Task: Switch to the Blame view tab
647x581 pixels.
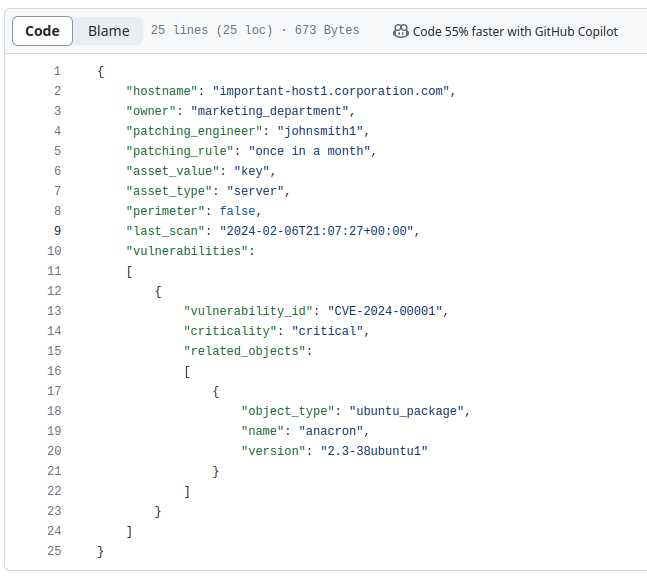Action: [109, 31]
